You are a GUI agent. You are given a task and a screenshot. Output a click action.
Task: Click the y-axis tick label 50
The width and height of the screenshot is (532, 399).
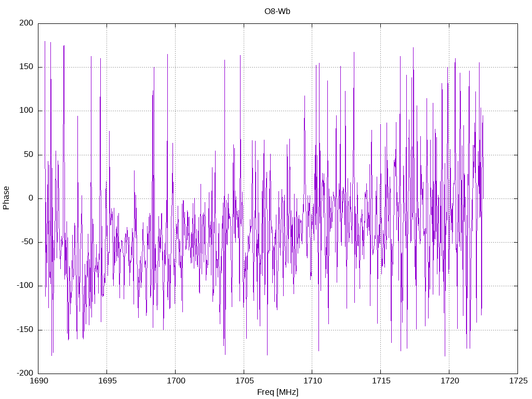pos(29,154)
